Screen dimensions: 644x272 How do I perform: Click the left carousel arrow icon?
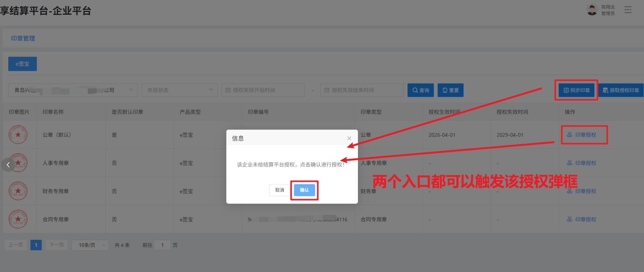(8, 165)
